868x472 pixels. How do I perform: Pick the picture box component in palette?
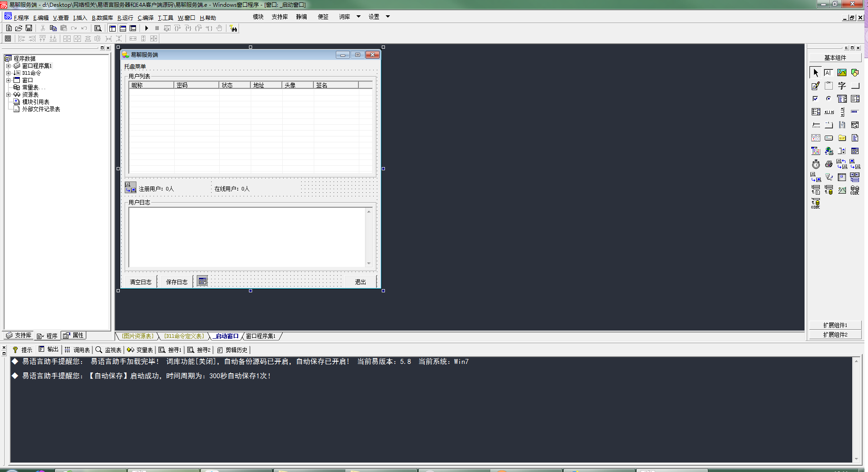point(841,73)
